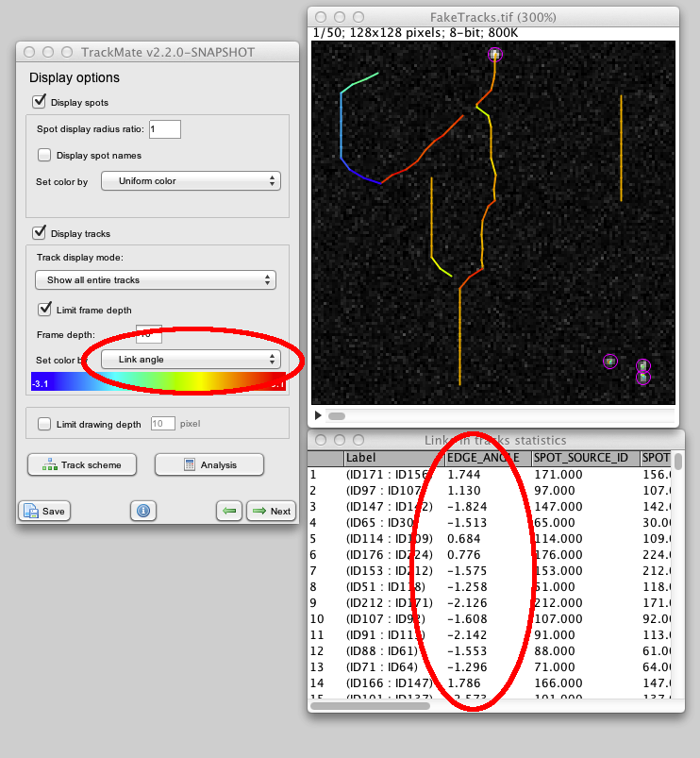
Task: Select EDGE_ANGLE cell 0.684
Action: pos(464,538)
